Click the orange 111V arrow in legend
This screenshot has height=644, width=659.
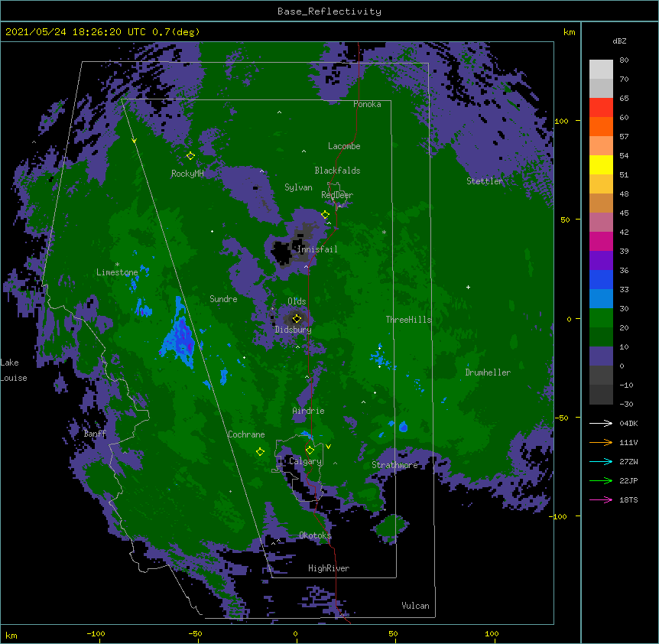click(601, 442)
